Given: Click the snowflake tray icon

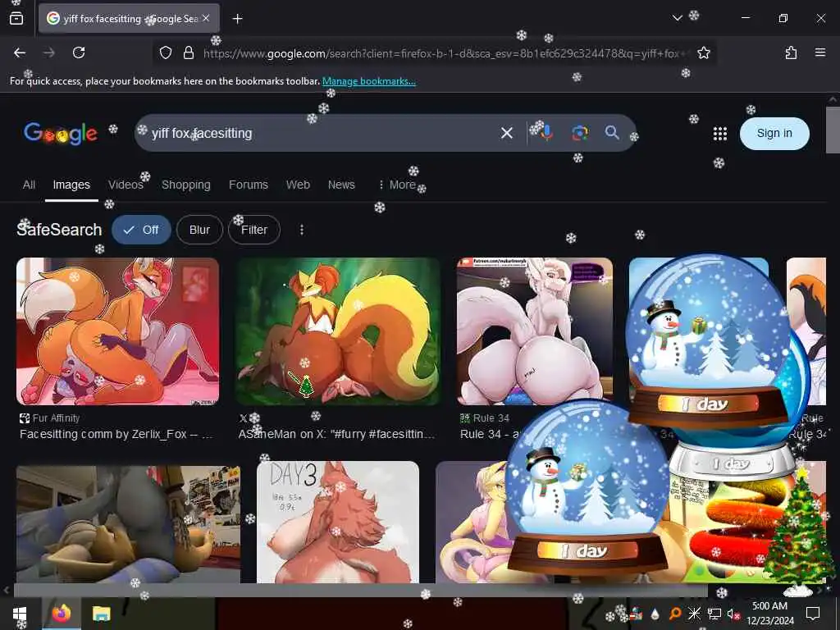Looking at the screenshot, I should point(694,614).
